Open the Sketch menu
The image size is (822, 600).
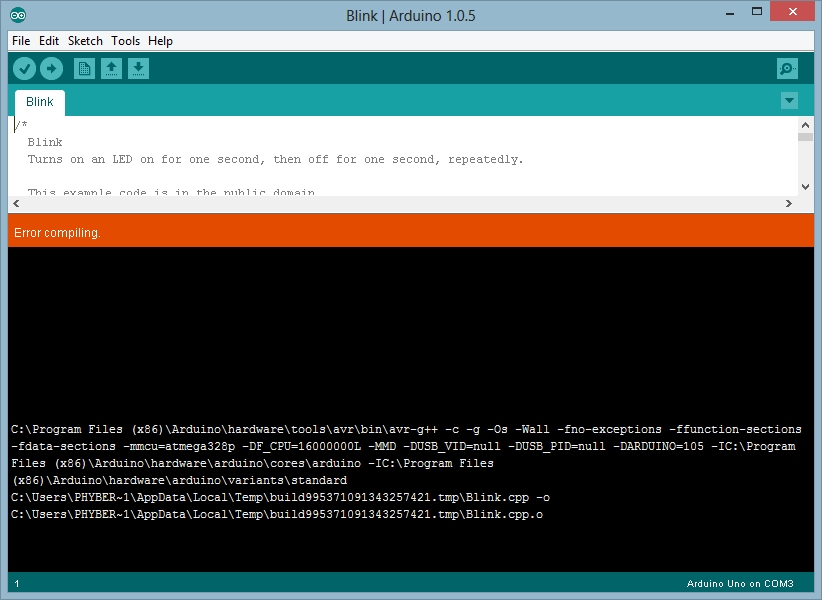[x=85, y=41]
